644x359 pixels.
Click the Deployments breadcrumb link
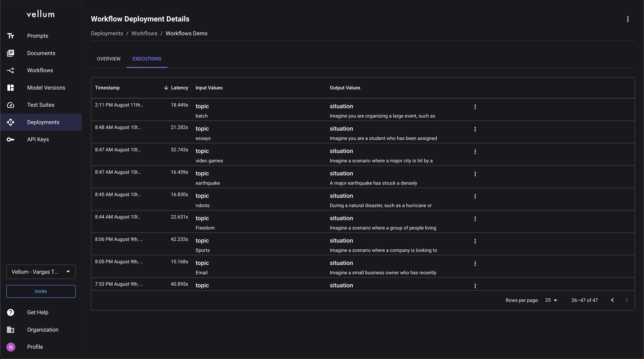(107, 33)
